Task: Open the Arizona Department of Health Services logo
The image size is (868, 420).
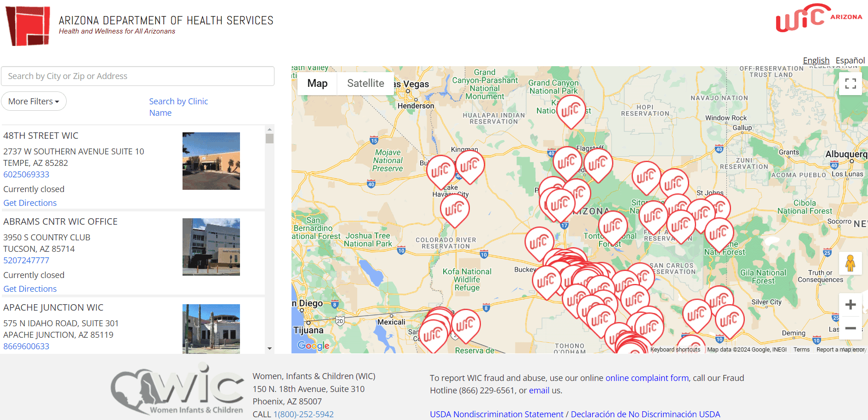Action: [139, 25]
